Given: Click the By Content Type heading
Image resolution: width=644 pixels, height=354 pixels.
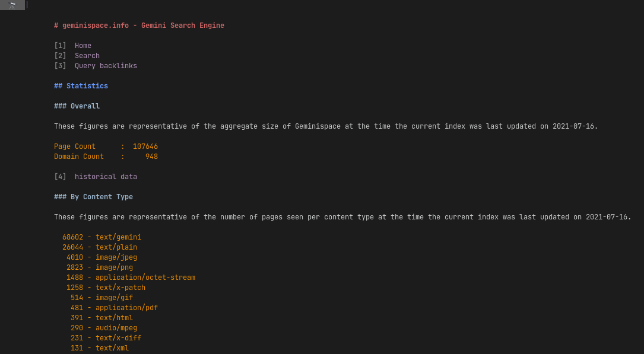Looking at the screenshot, I should pyautogui.click(x=94, y=197).
